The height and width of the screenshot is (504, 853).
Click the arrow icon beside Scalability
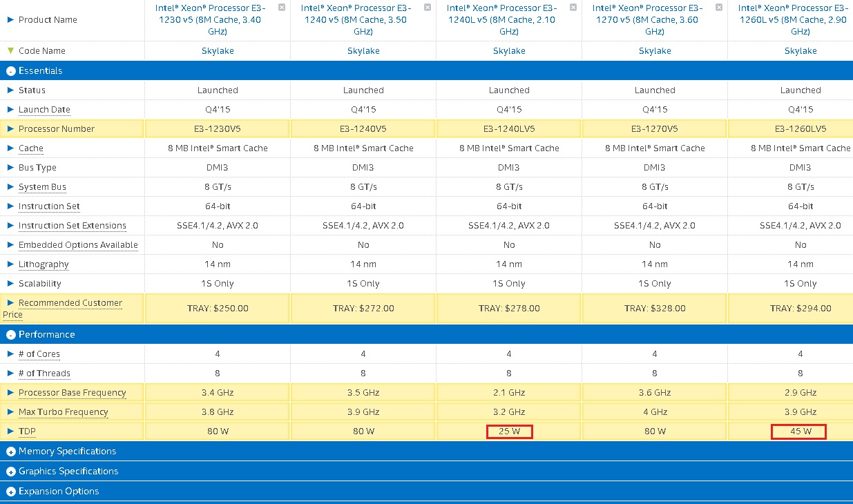pos(10,284)
